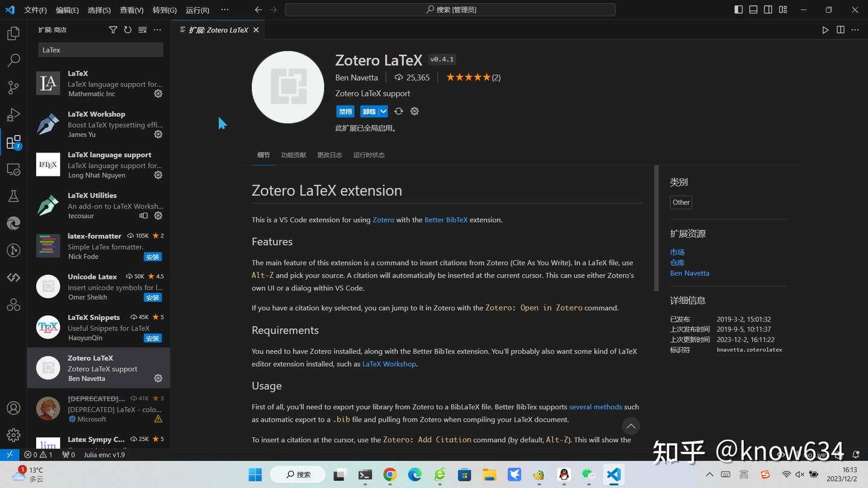Screen dimensions: 868x488
Task: Open the 运行 menu
Action: (197, 10)
